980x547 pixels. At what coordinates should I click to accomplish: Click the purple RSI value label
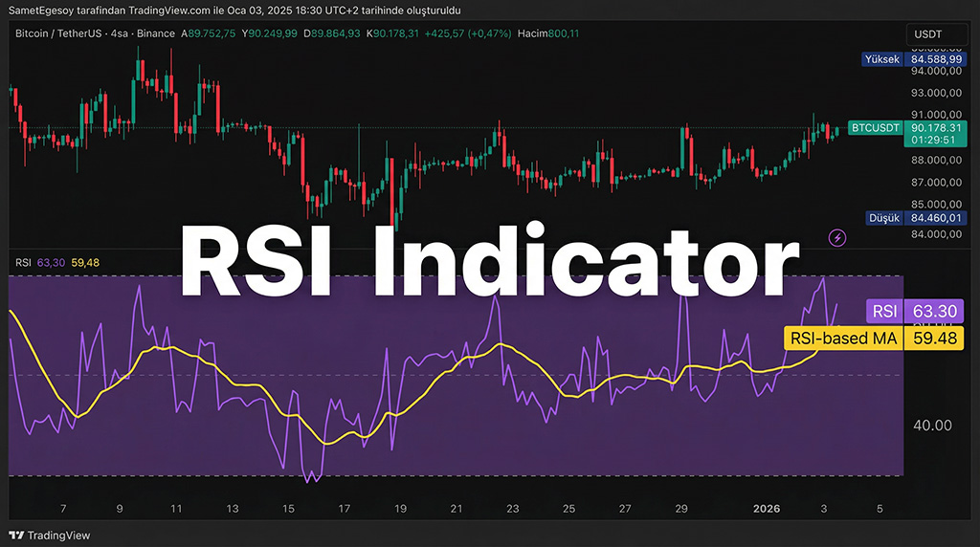[x=884, y=311]
